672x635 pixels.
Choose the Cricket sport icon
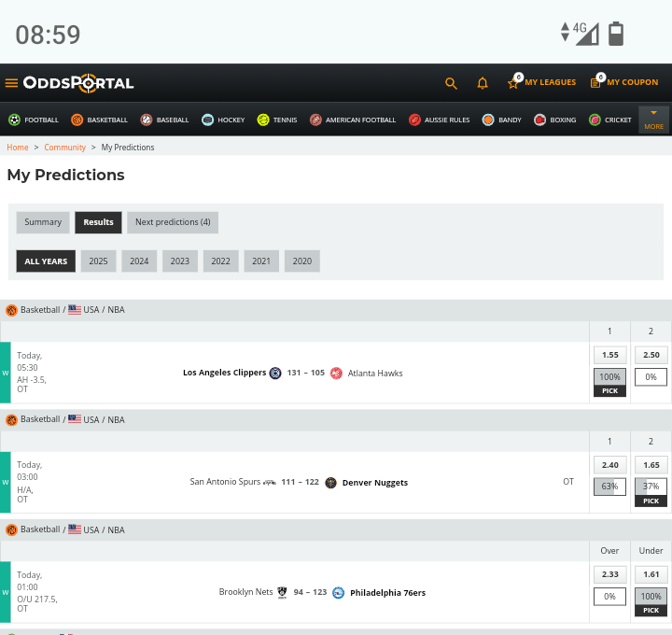(595, 120)
